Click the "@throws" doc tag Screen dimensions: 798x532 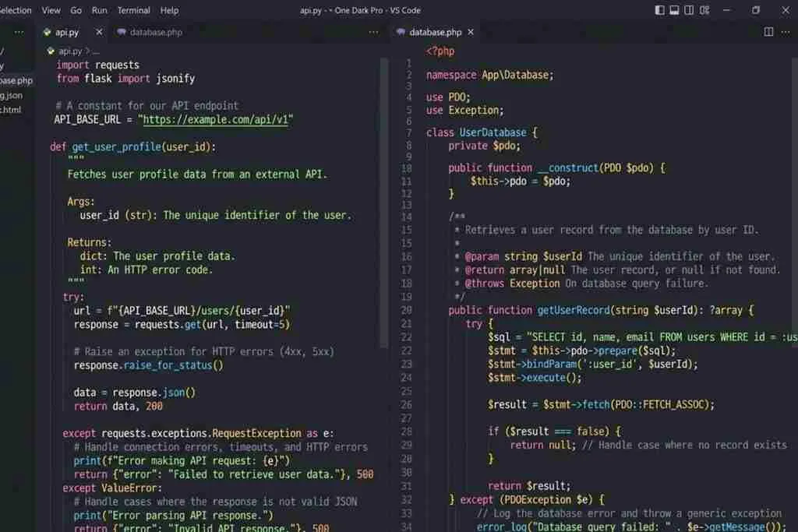[x=484, y=284]
